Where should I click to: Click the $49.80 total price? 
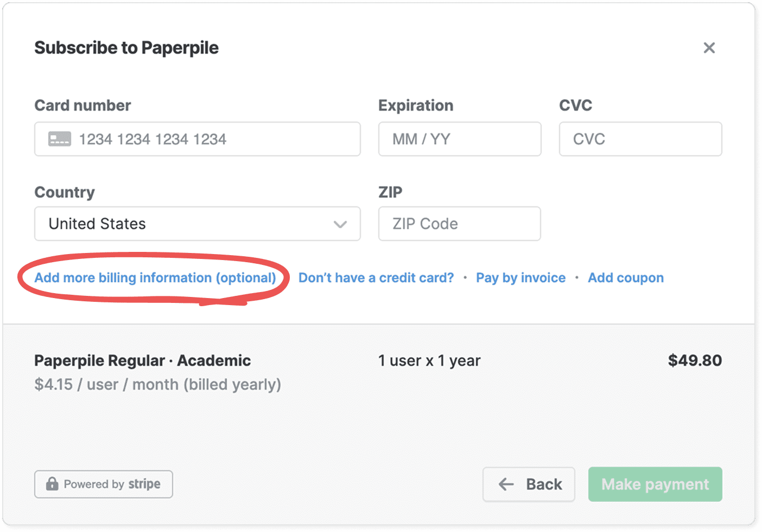pyautogui.click(x=695, y=360)
